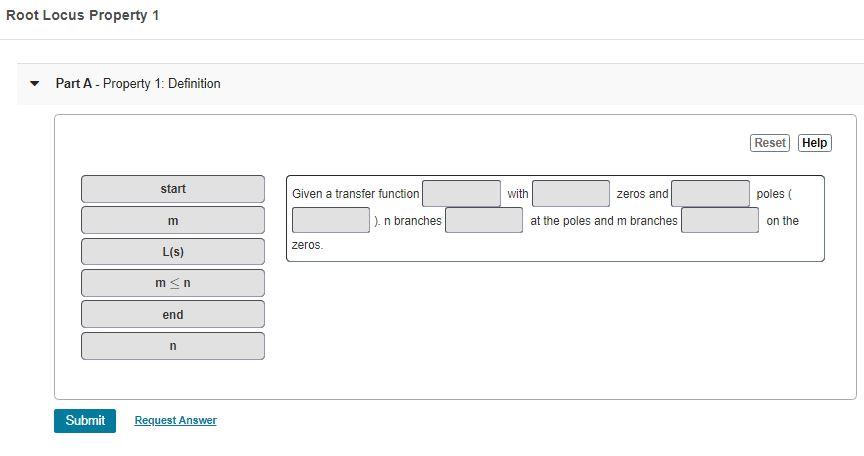Click the Reset button
This screenshot has width=864, height=456.
tap(770, 143)
